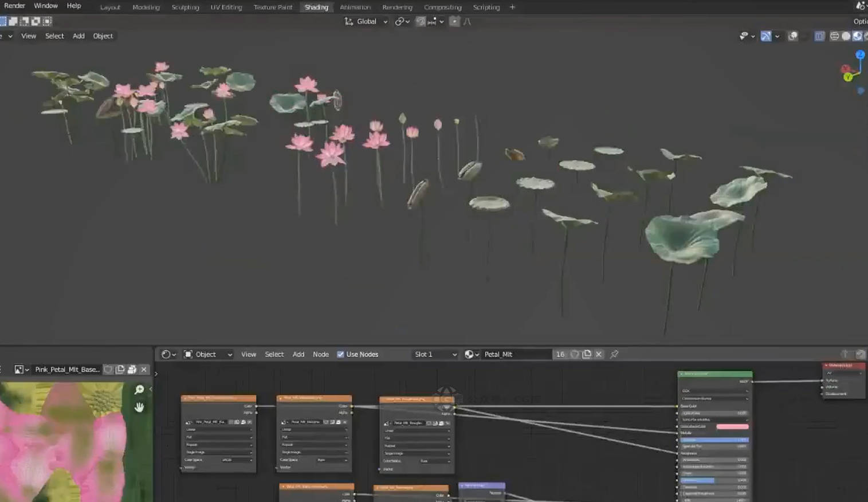The width and height of the screenshot is (868, 502).
Task: Open the Slot 1 dropdown
Action: (x=435, y=354)
